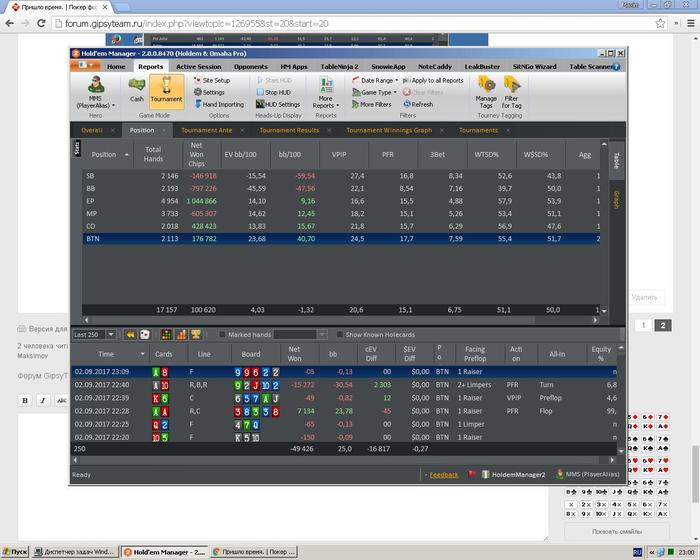Screen dimensions: 700x560
Task: Refresh the report filters
Action: (x=418, y=104)
